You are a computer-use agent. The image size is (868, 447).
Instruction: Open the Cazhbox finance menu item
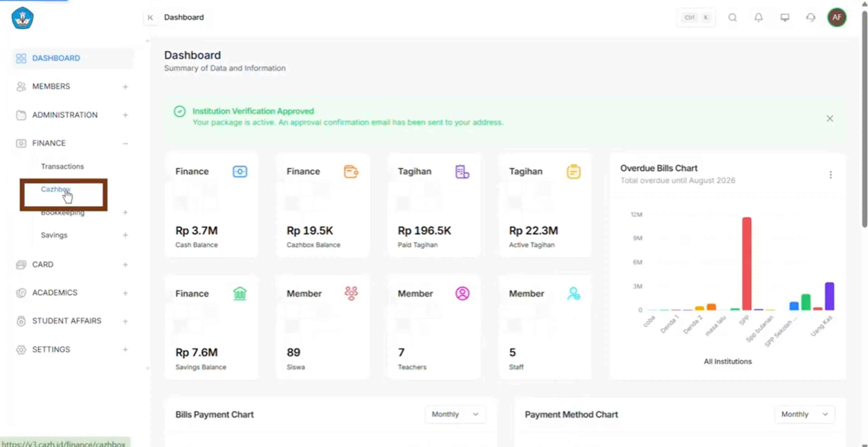[x=56, y=189]
